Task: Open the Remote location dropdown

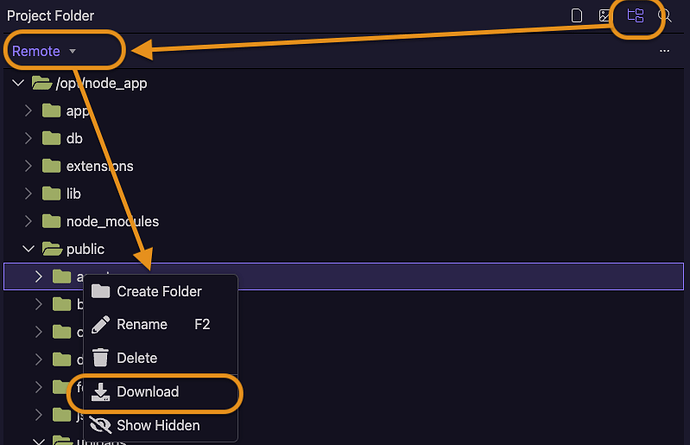Action: (44, 51)
